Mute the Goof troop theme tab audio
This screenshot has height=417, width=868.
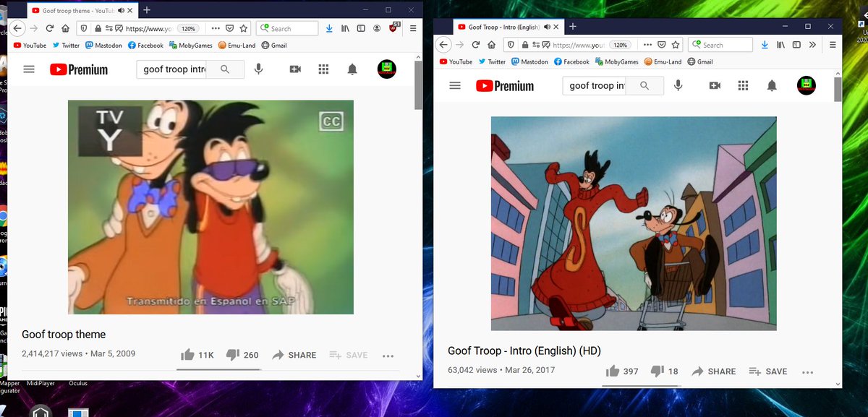click(121, 10)
